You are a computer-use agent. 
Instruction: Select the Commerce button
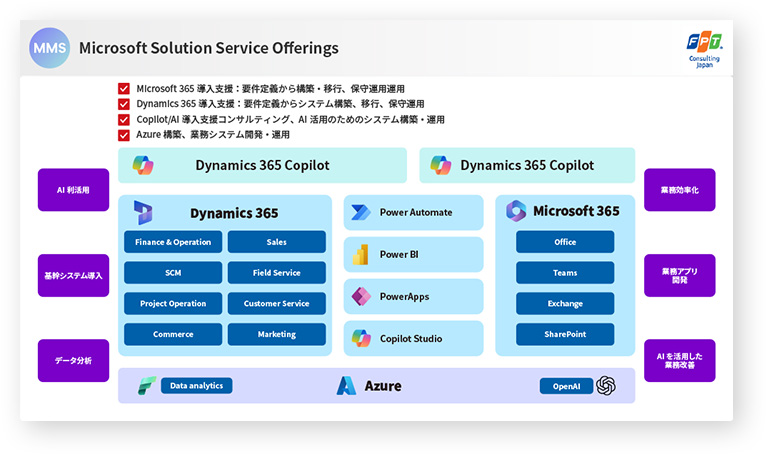coord(173,334)
